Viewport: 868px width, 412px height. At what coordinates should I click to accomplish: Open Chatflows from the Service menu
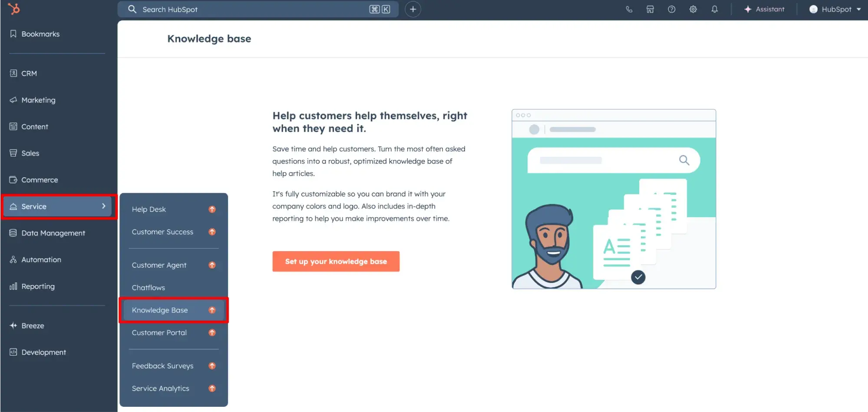point(148,287)
